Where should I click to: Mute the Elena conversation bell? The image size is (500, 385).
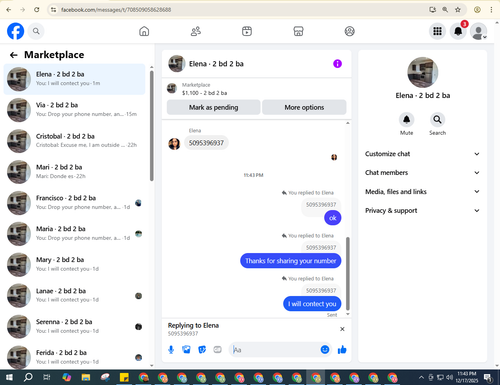click(x=406, y=119)
